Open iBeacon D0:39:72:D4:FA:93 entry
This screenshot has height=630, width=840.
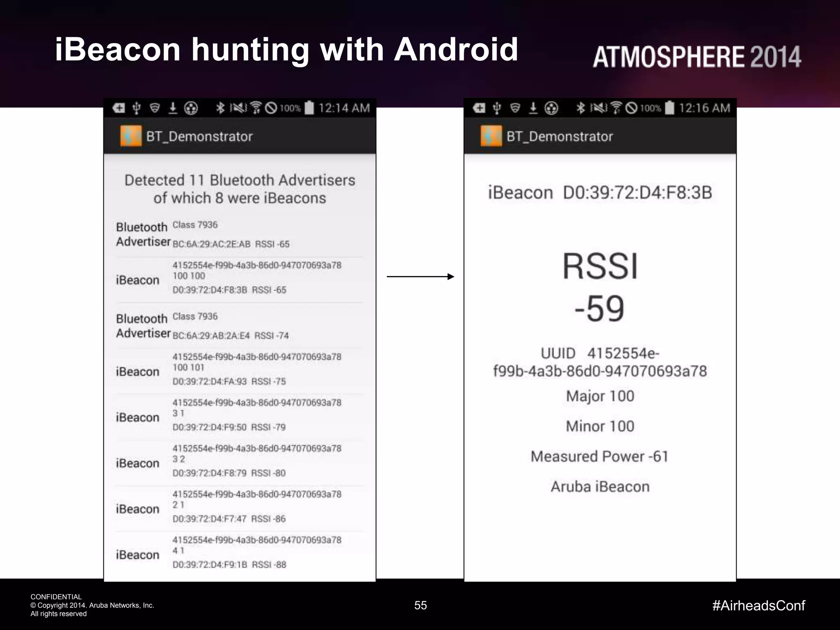(240, 372)
